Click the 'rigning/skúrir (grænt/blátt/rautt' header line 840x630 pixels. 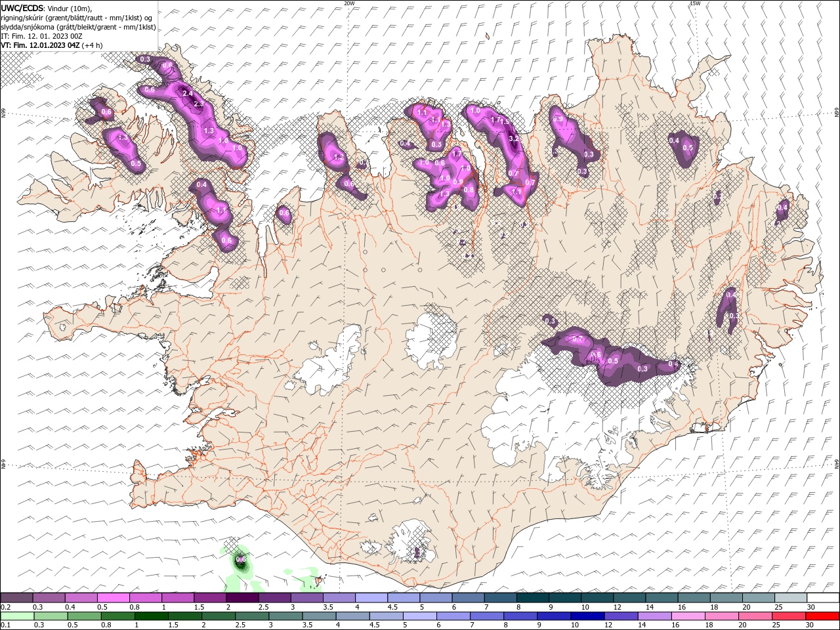76,18
